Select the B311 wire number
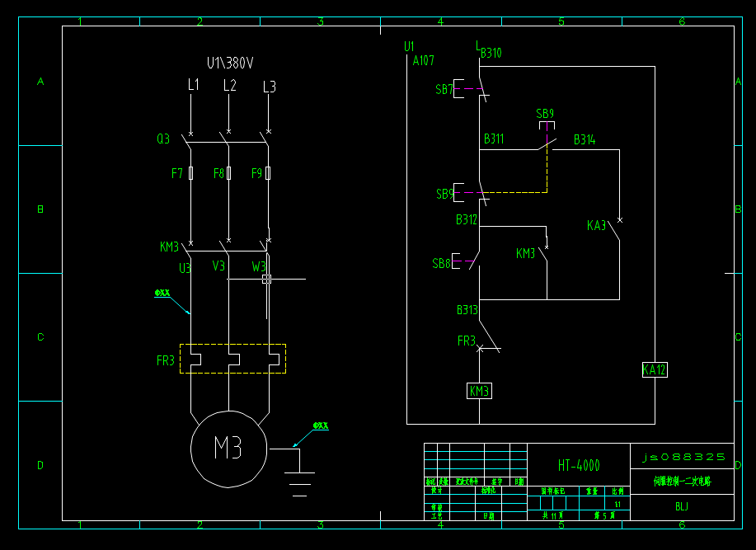This screenshot has height=550, width=756. pos(494,139)
